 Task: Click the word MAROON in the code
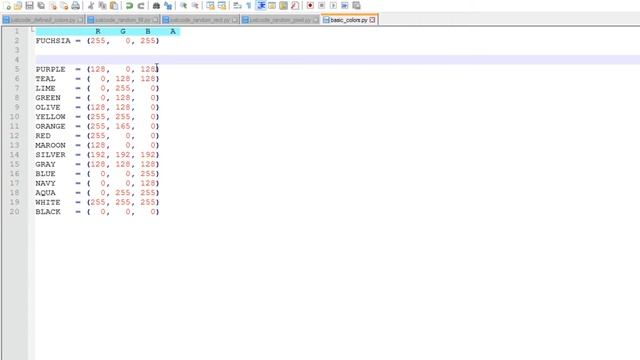pos(51,145)
